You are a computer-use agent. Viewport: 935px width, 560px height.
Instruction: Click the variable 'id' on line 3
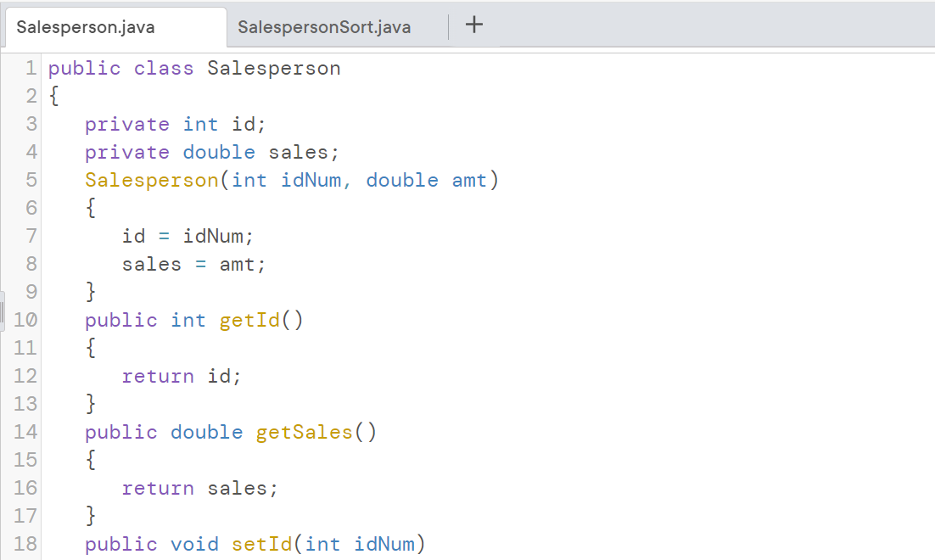click(249, 124)
